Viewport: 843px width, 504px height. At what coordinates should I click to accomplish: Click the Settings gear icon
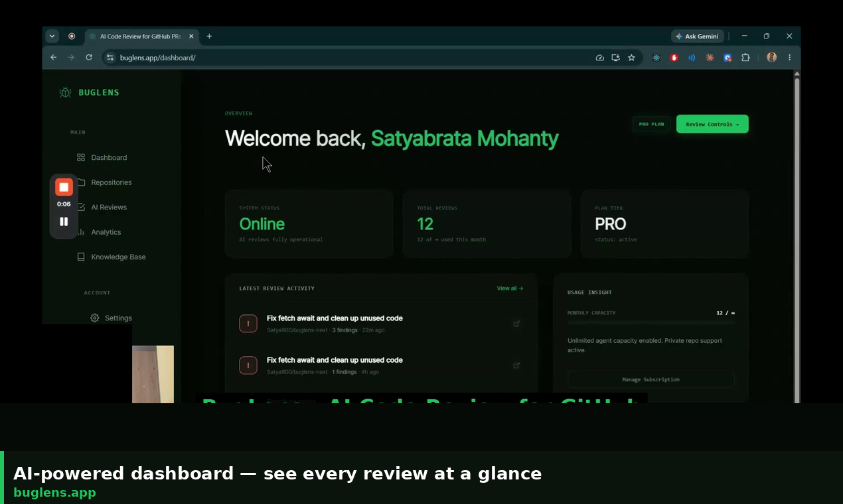pyautogui.click(x=95, y=318)
